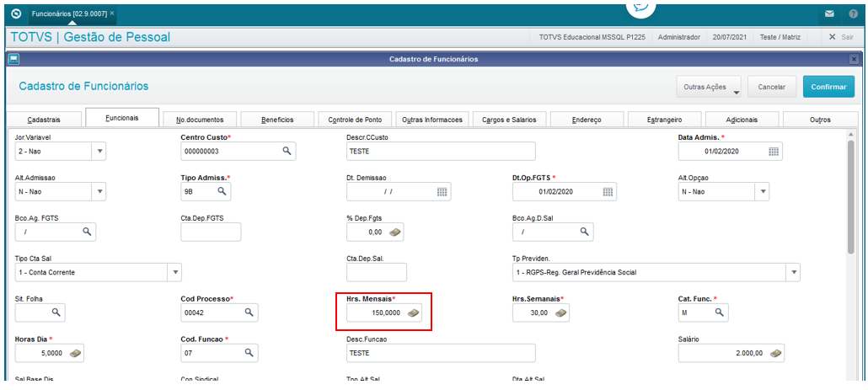Switch to the No.documentos tab
Viewport: 868px width, 390px height.
(x=200, y=120)
